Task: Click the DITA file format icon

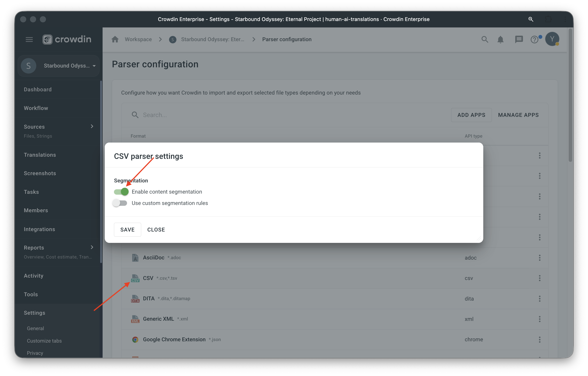Action: tap(135, 299)
